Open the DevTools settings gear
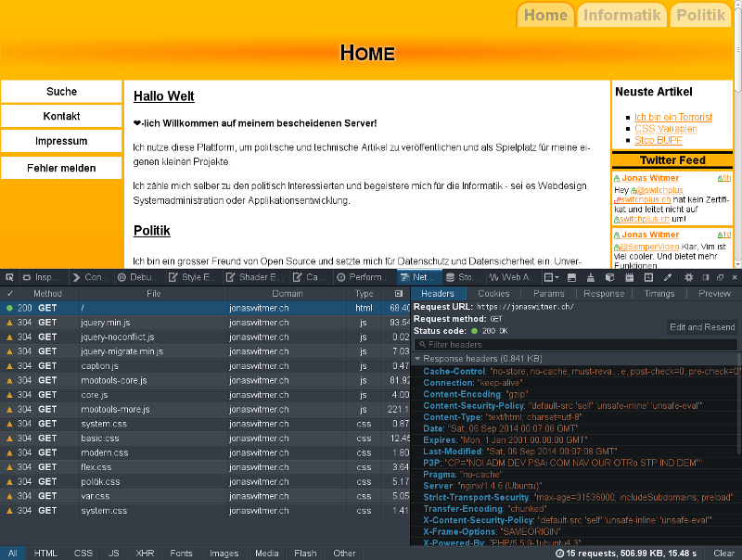 [688, 276]
